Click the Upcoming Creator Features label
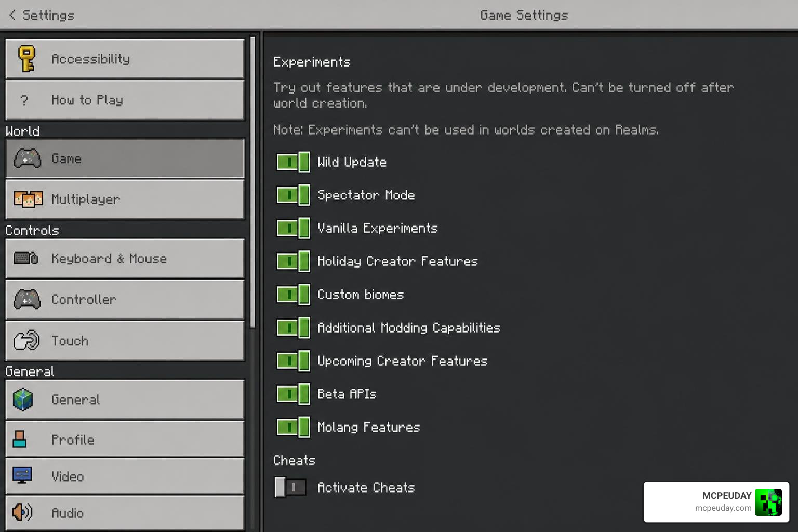The height and width of the screenshot is (532, 798). point(403,361)
